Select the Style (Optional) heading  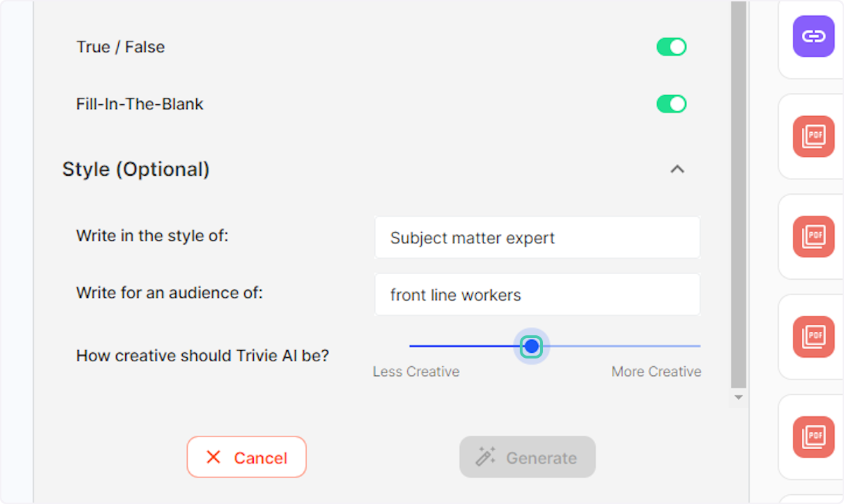[x=135, y=169]
